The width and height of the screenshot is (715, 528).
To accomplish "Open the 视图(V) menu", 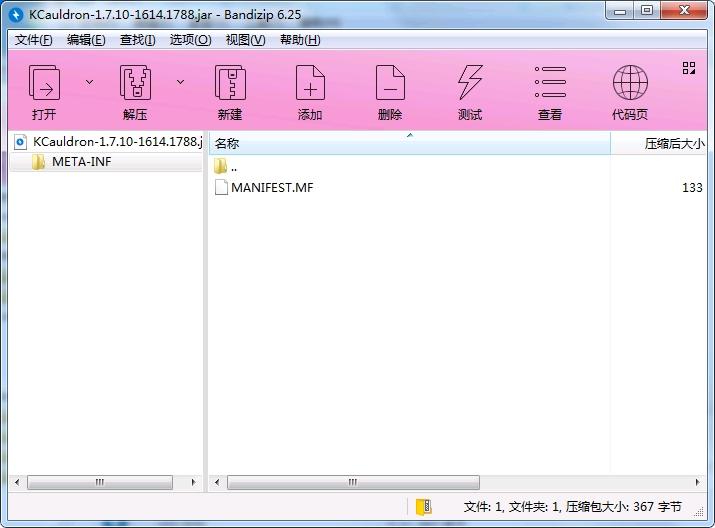I will 245,40.
